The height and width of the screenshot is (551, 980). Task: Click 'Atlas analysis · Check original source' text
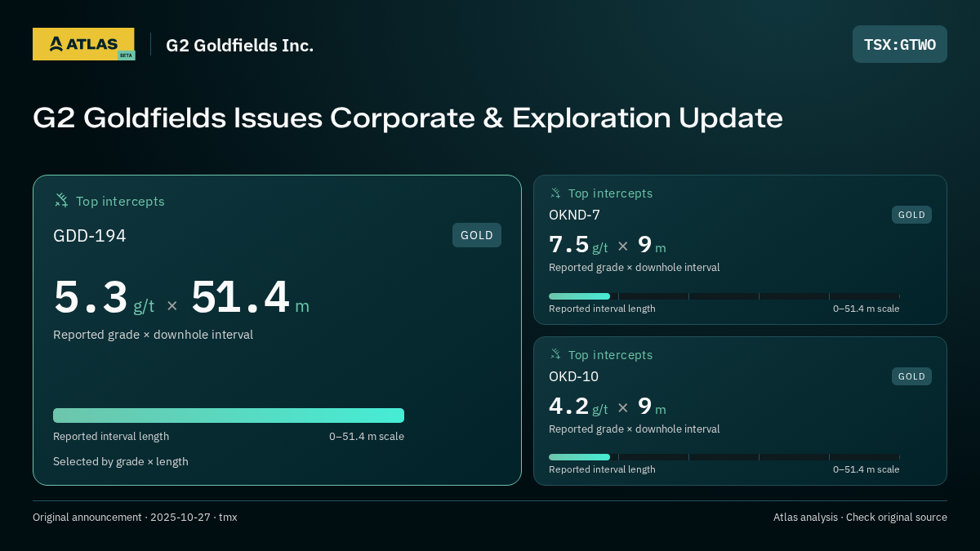[x=860, y=518]
